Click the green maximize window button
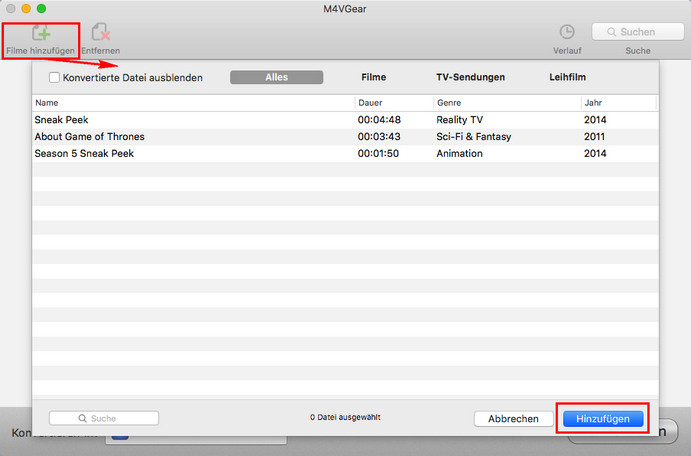691x456 pixels. (x=41, y=8)
